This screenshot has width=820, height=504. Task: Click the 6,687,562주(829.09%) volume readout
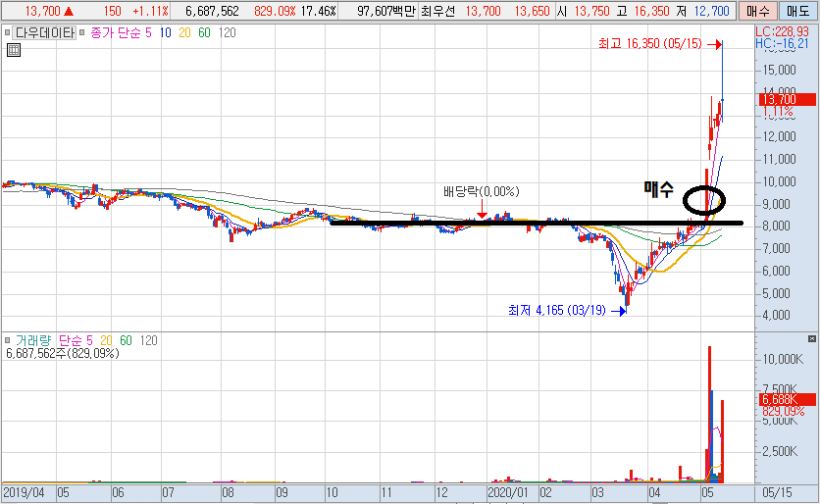62,353
